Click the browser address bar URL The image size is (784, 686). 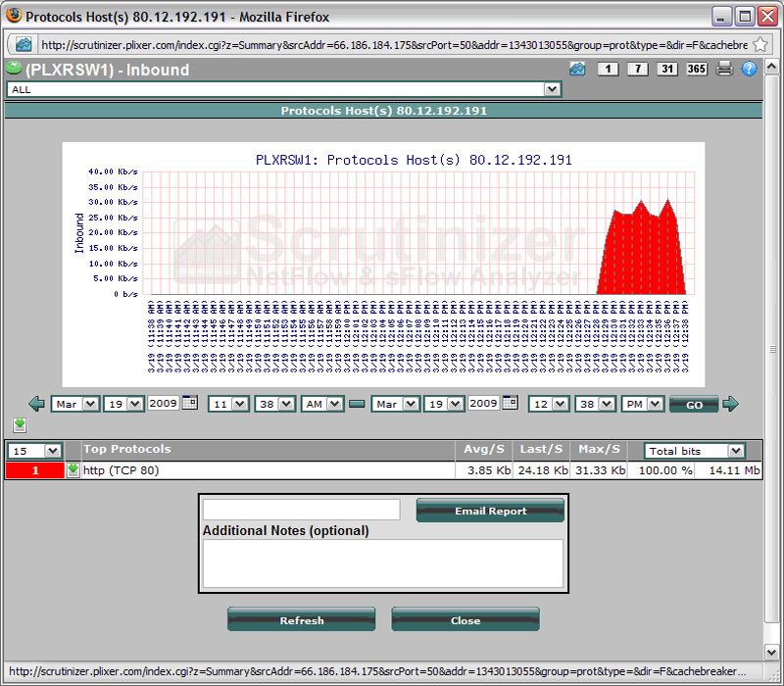point(394,45)
